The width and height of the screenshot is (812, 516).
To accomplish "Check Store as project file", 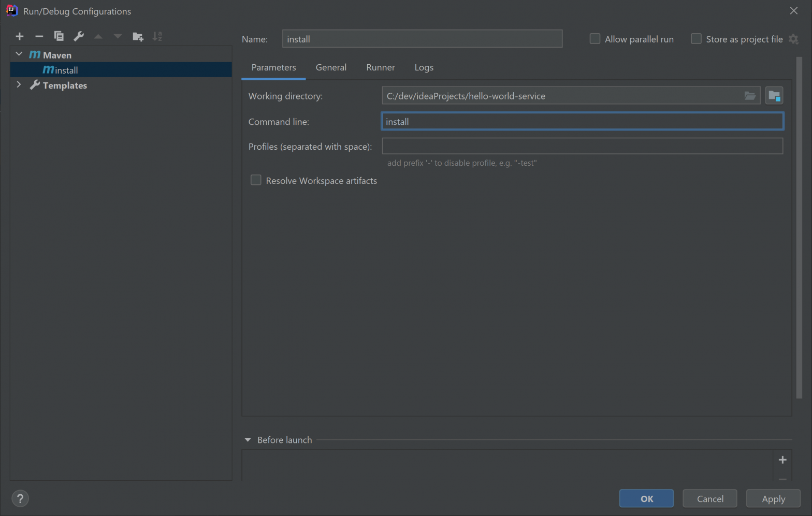I will (x=696, y=39).
